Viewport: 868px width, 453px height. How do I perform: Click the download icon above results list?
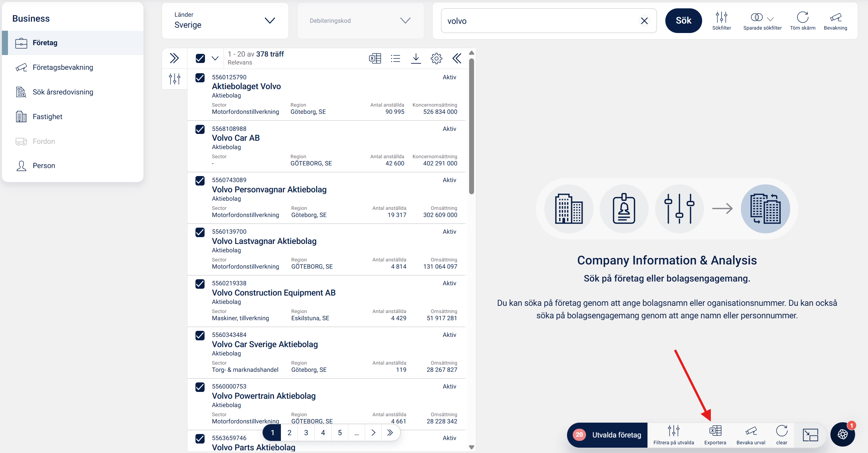tap(416, 58)
